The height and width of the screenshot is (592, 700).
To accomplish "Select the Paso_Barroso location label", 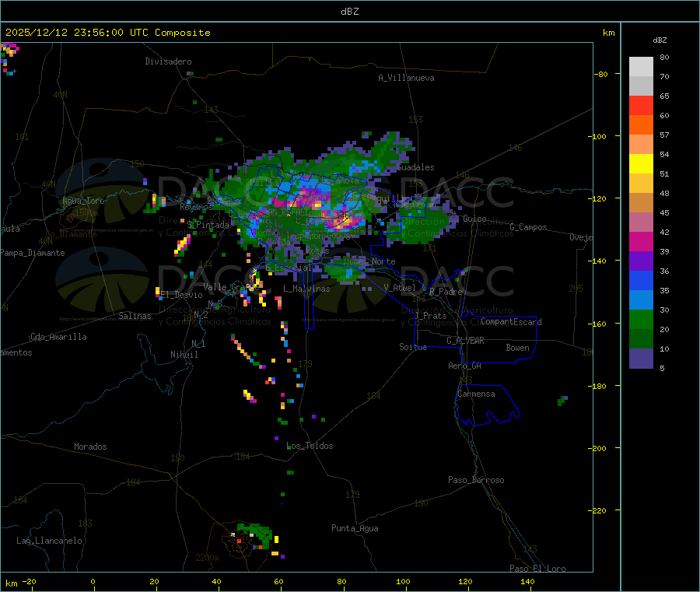I will point(476,480).
